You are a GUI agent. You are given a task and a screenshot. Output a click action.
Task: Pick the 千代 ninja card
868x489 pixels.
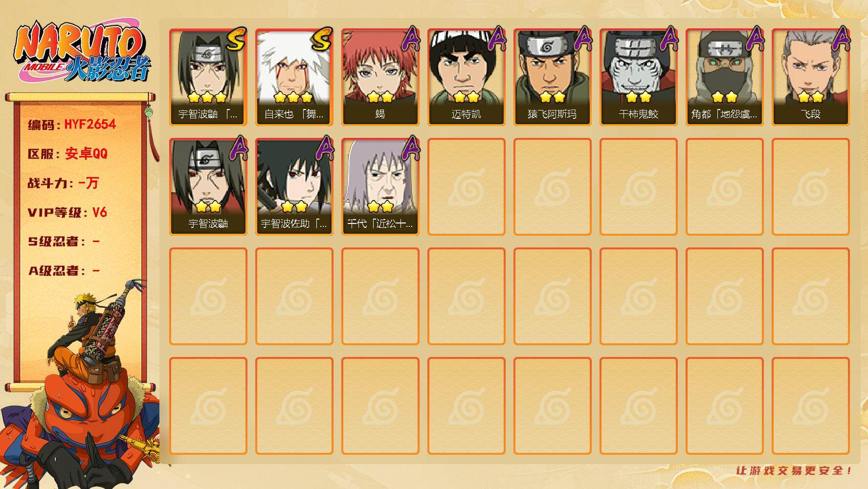pyautogui.click(x=380, y=187)
